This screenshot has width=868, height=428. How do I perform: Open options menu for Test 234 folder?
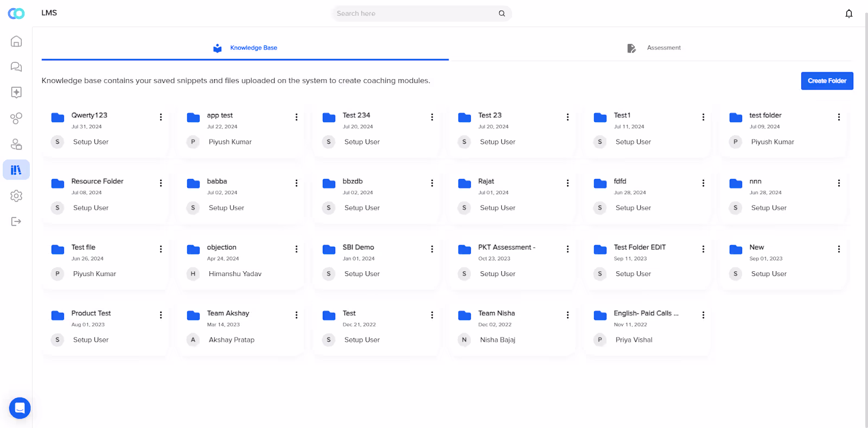pos(432,117)
